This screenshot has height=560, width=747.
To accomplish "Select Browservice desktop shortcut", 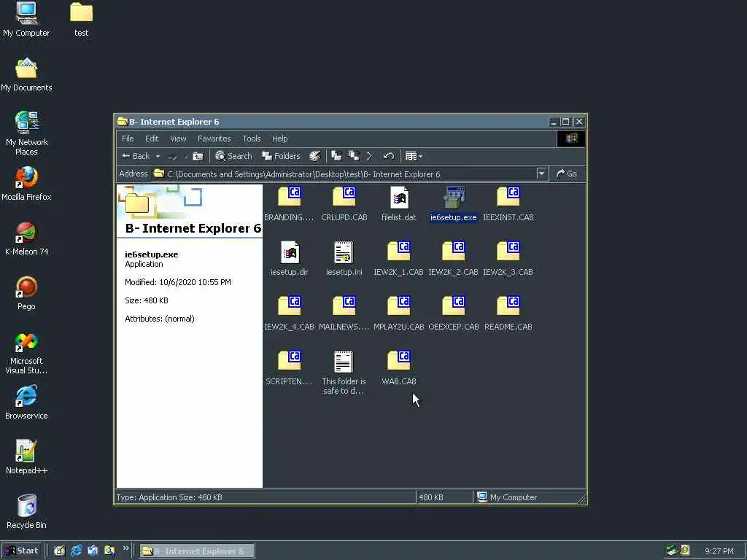I will pyautogui.click(x=26, y=402).
